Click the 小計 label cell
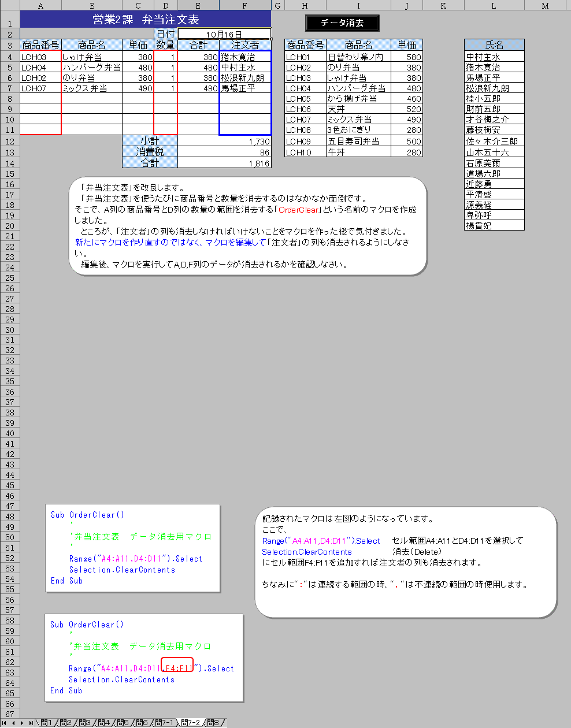This screenshot has width=571, height=728. point(150,142)
